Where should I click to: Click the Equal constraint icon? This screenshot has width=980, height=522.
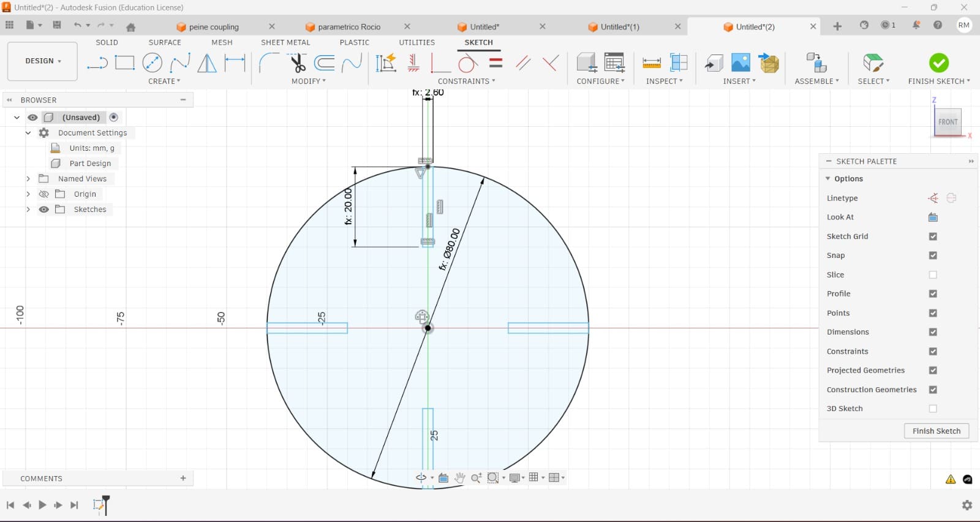point(496,62)
